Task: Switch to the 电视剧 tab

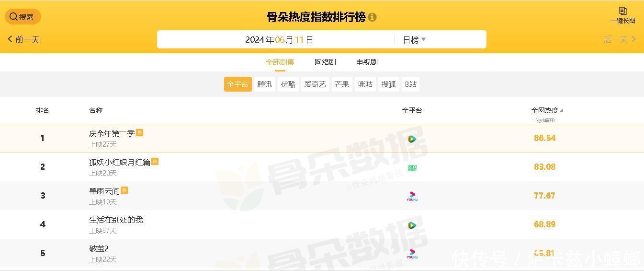Action: coord(367,62)
